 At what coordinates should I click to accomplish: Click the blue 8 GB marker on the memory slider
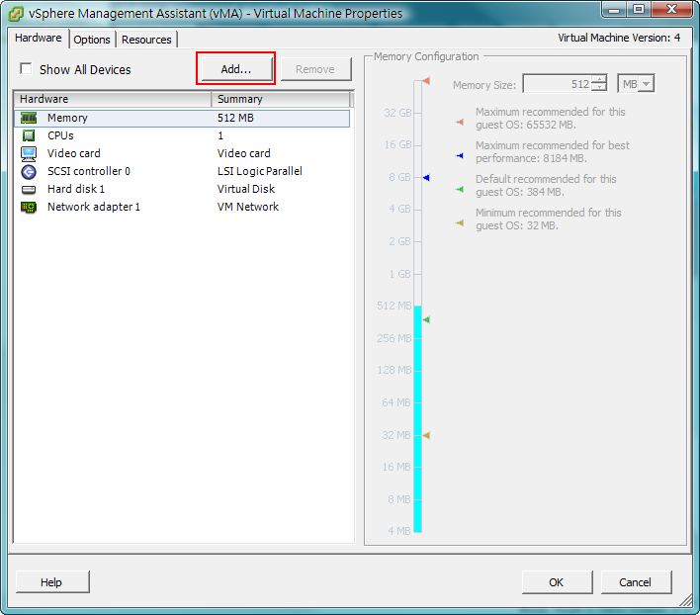point(426,178)
